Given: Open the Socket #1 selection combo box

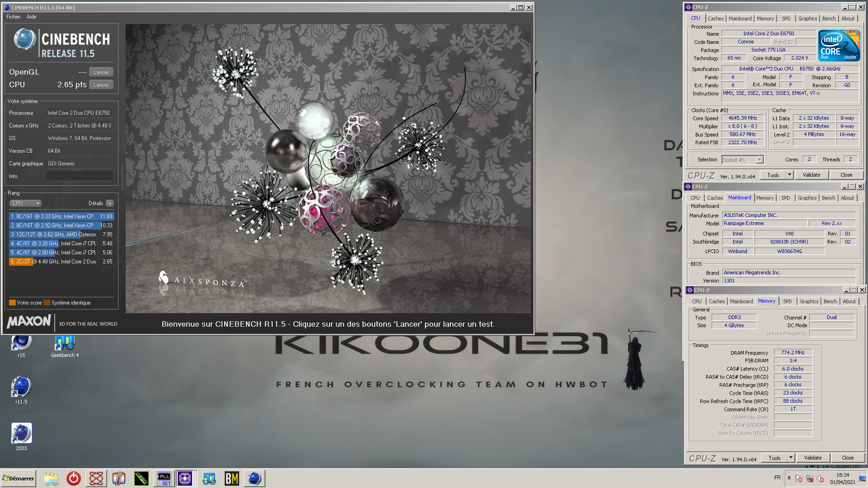Looking at the screenshot, I should tap(742, 160).
